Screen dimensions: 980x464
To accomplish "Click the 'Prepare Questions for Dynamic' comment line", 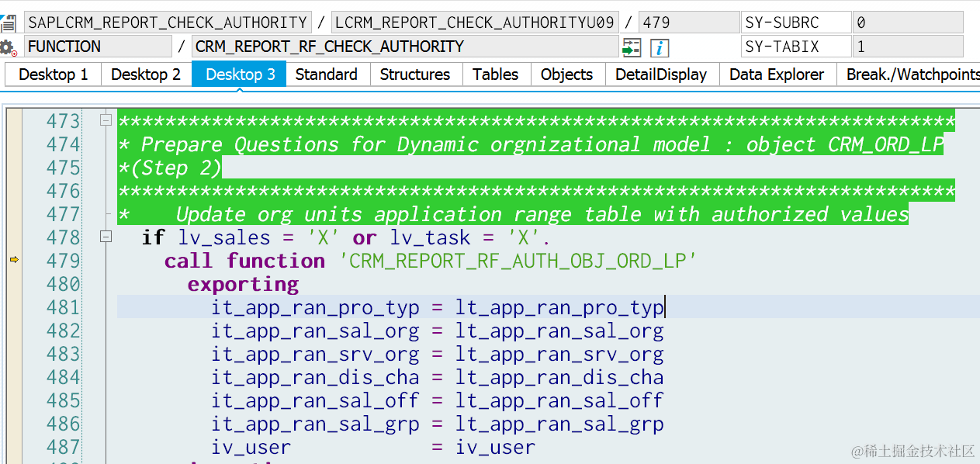I will (531, 144).
